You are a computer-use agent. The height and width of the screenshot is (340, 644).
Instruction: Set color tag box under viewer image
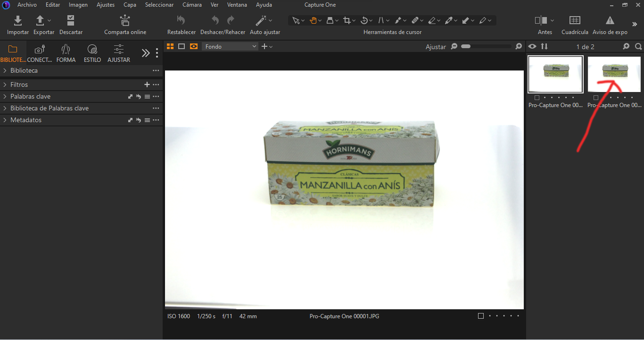tap(480, 316)
